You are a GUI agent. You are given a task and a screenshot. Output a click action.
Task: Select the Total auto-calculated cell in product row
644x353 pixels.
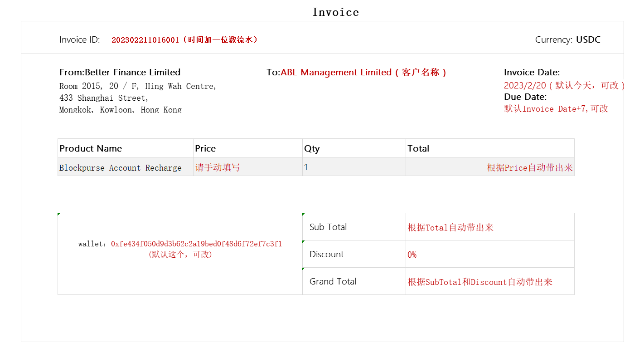(x=490, y=167)
